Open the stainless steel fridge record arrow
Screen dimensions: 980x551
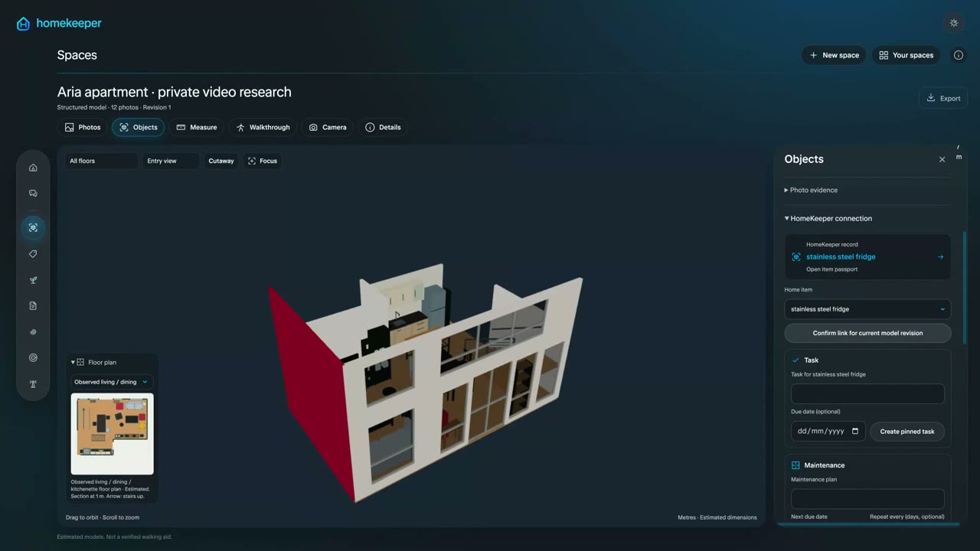tap(940, 257)
